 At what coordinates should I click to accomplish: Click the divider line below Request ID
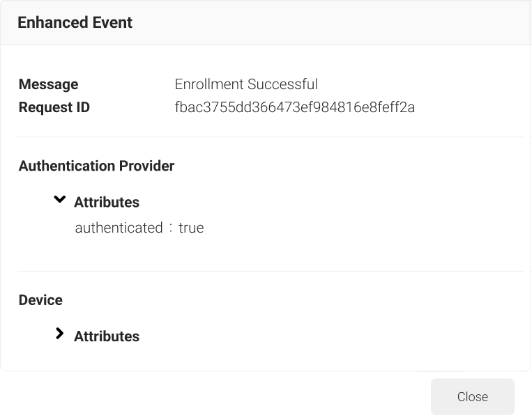point(271,137)
